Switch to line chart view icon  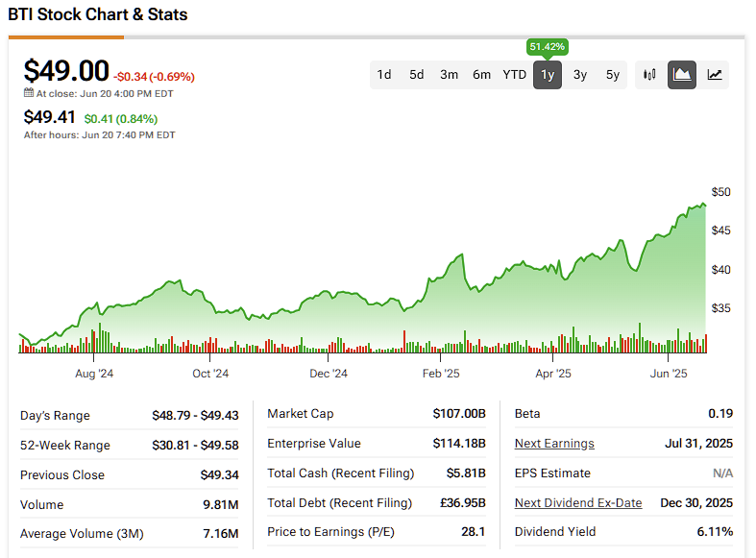pos(714,75)
